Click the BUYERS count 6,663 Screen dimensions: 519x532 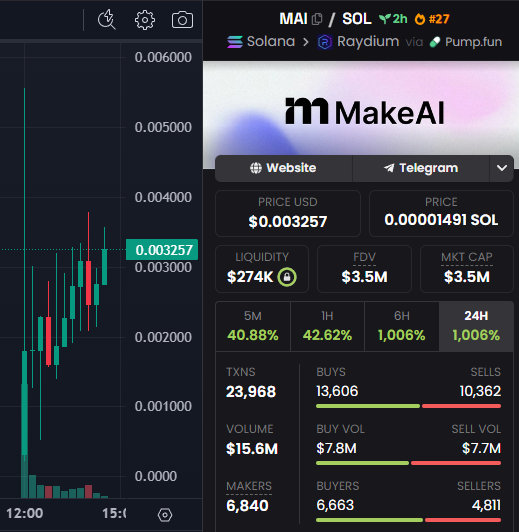335,505
